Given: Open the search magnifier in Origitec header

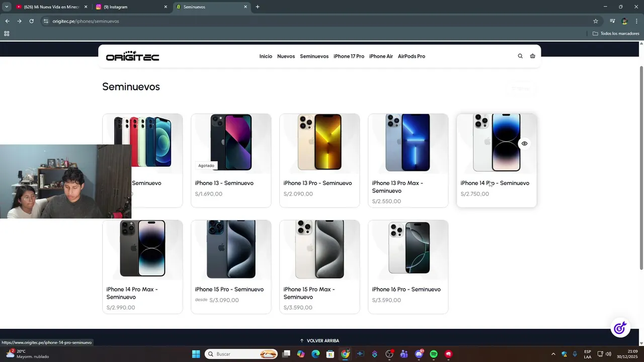Looking at the screenshot, I should (x=520, y=56).
